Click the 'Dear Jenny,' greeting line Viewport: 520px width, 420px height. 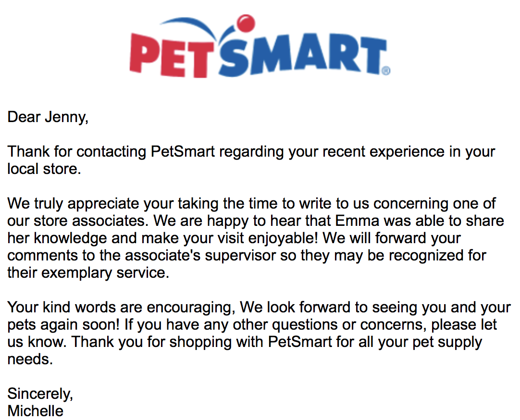tap(48, 117)
